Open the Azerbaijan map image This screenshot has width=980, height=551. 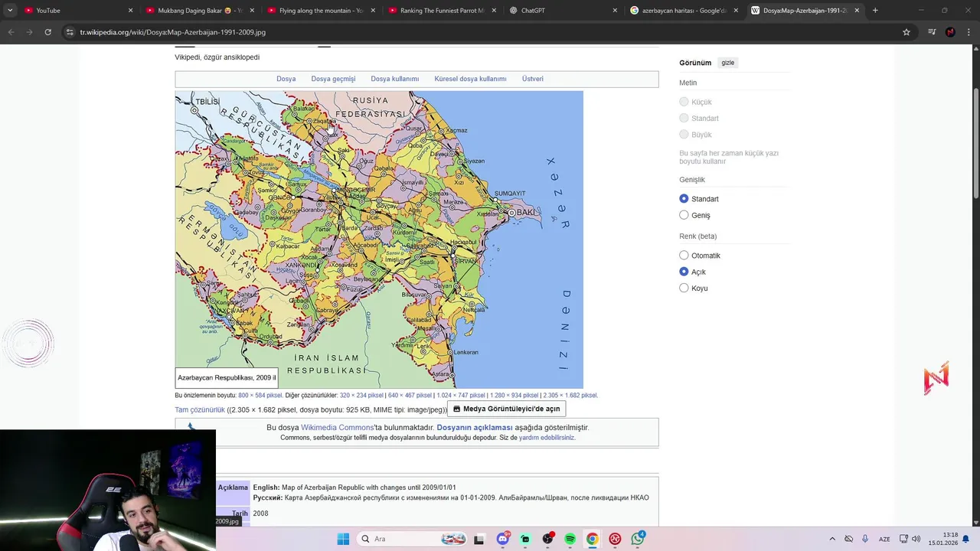[x=379, y=240]
